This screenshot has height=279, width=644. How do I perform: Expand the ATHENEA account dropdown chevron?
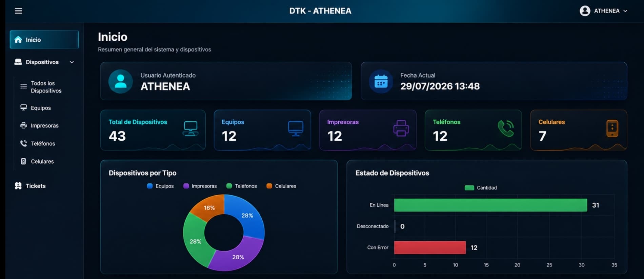pos(625,11)
